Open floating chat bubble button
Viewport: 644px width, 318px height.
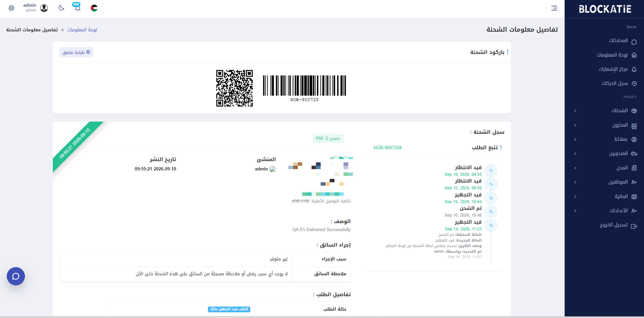tap(16, 276)
